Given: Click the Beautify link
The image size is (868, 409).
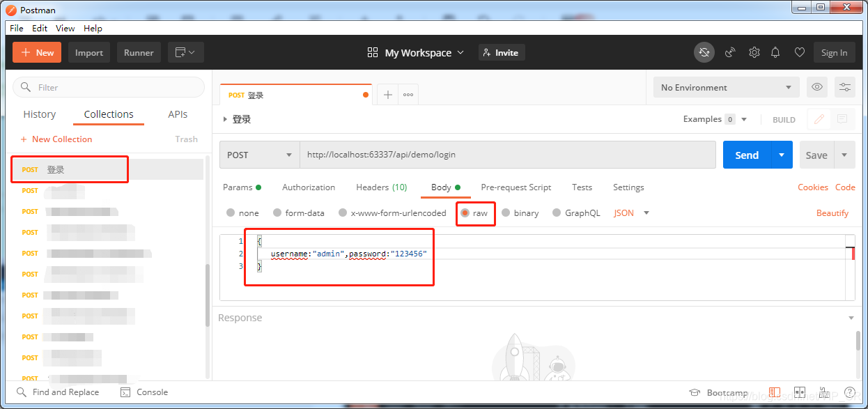Looking at the screenshot, I should point(832,213).
